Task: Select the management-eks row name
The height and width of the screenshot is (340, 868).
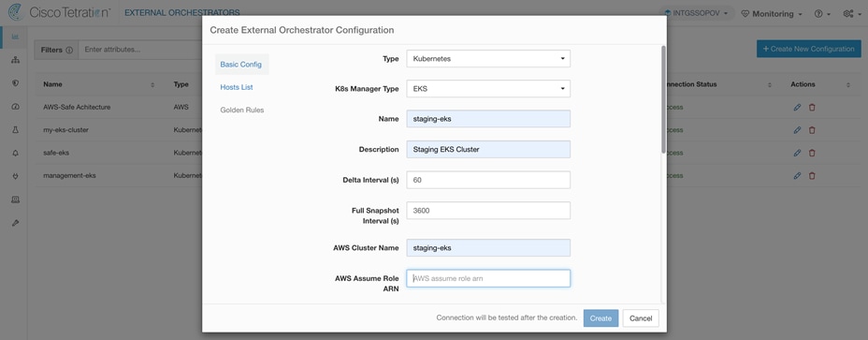Action: point(69,175)
